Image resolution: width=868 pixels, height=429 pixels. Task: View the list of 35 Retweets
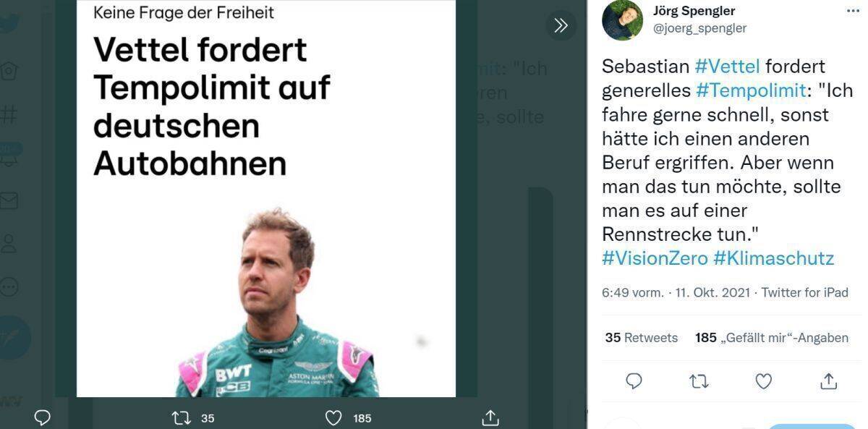[641, 338]
